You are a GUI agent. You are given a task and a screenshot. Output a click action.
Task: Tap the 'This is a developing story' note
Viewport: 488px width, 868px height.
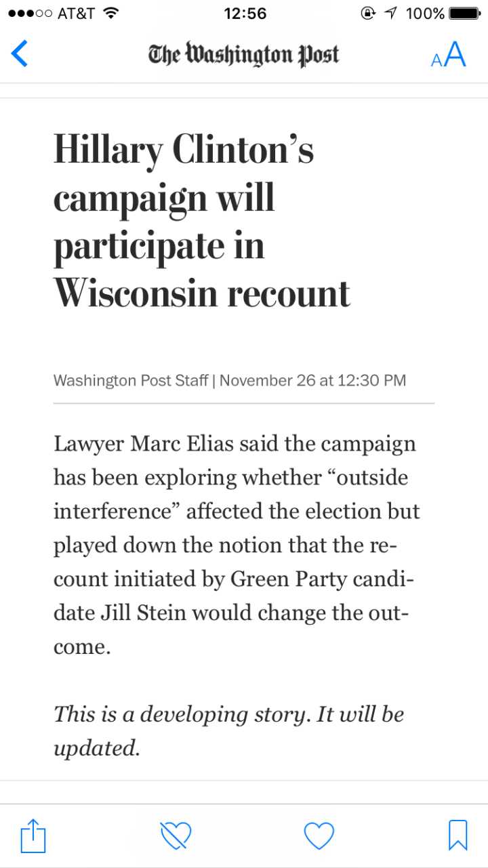coord(229,730)
